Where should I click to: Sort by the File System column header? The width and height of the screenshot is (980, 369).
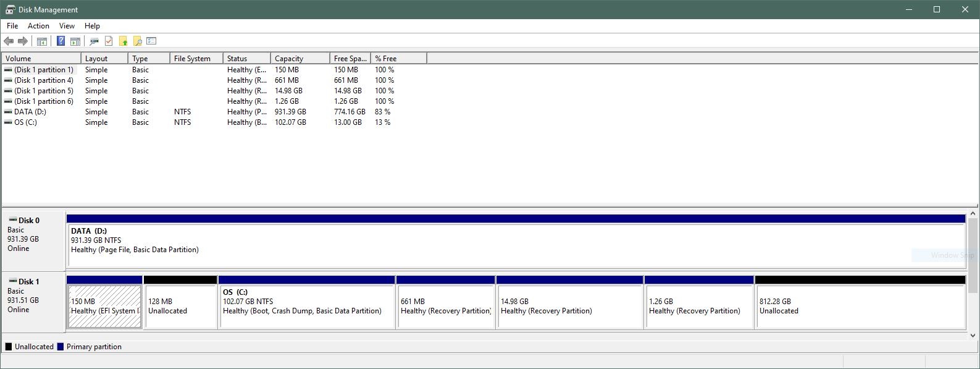(x=196, y=59)
